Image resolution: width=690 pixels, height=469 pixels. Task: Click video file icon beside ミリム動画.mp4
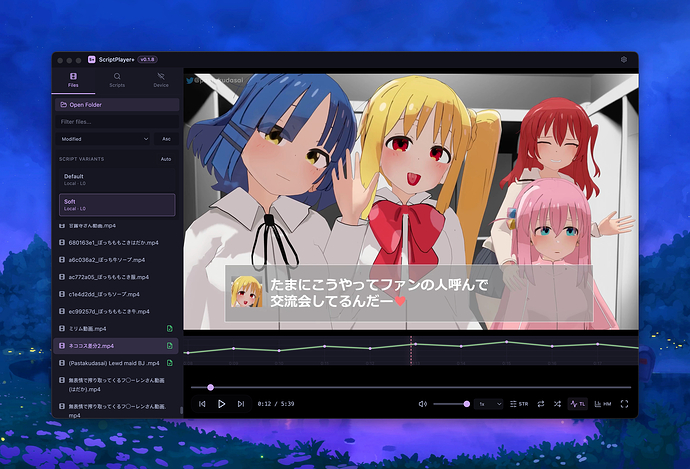click(62, 329)
